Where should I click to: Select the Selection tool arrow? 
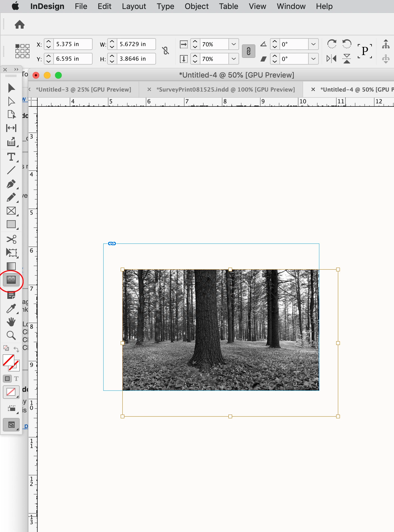[11, 88]
